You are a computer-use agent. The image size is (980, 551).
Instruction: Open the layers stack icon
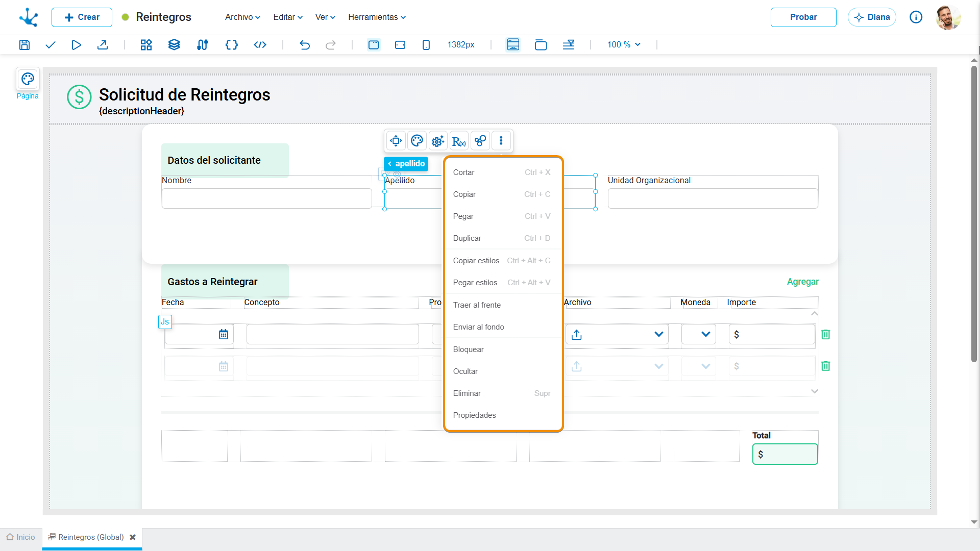pos(174,45)
